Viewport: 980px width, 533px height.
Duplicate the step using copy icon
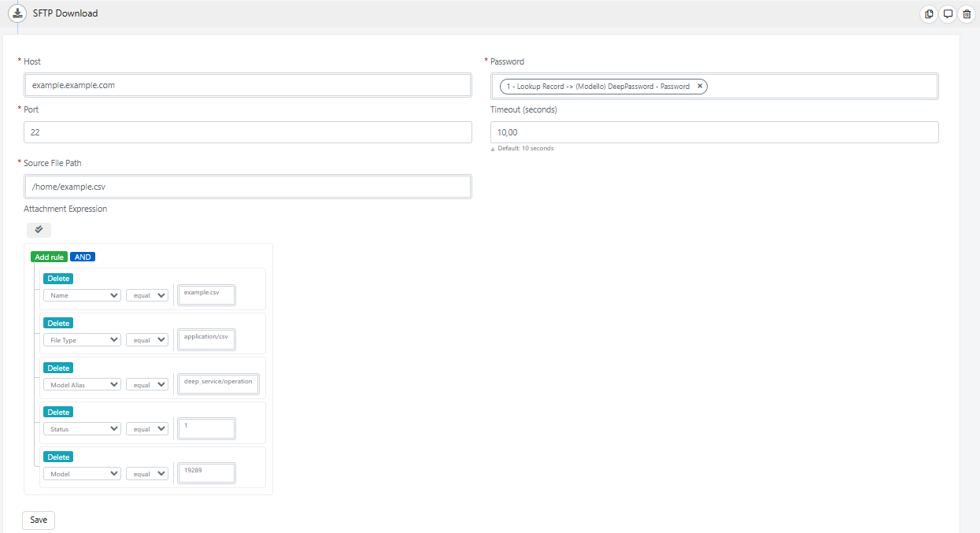click(x=929, y=13)
